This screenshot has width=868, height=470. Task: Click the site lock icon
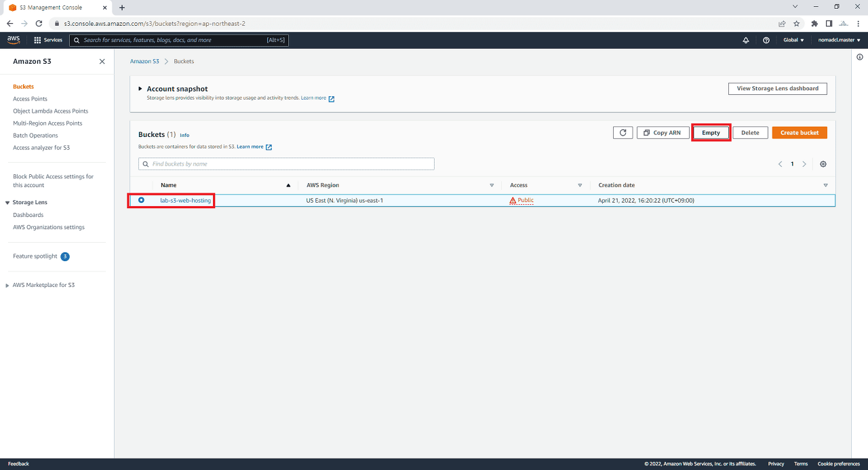(58, 23)
